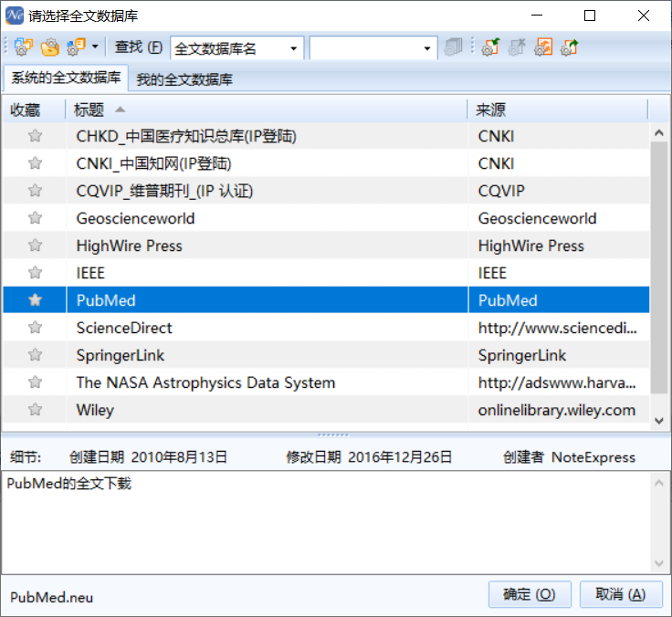Screen dimensions: 672x617
Task: Sort by the 来源 column header
Action: (x=557, y=110)
